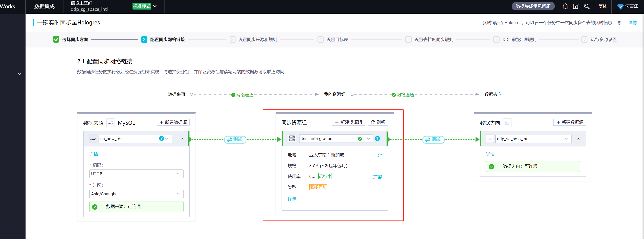Click 新建资源组 button
This screenshot has height=239, width=644.
(x=348, y=122)
